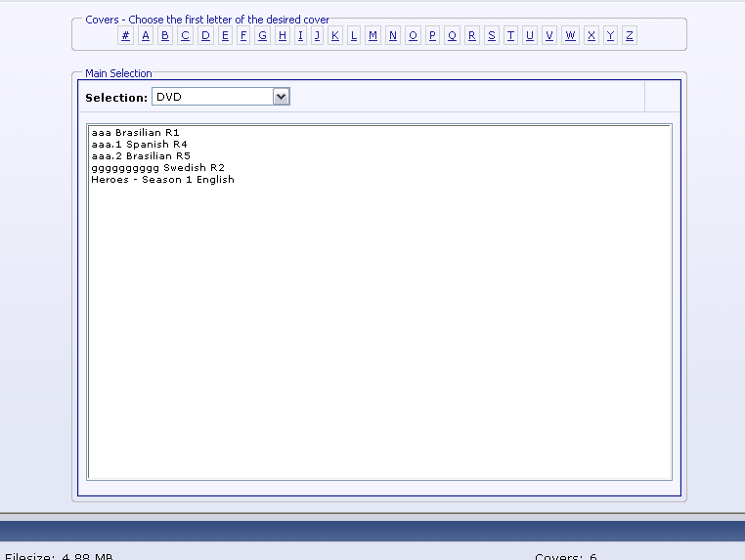Select 'aaa.1 Spanish R4' from list

coord(139,144)
